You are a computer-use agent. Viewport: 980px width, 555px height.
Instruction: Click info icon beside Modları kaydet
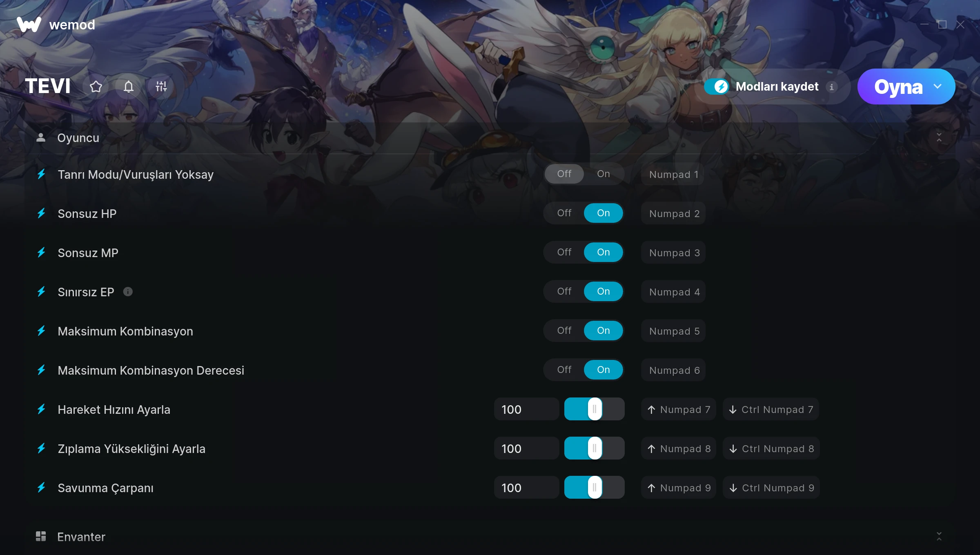(x=832, y=87)
